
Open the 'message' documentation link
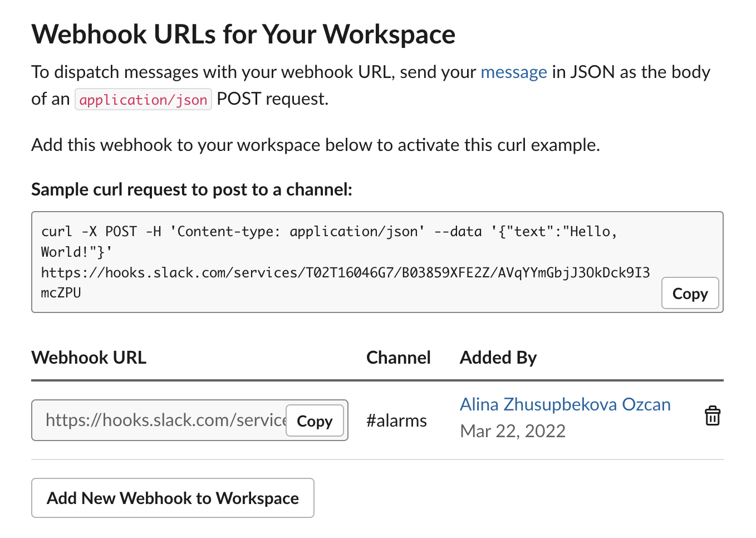coord(514,72)
